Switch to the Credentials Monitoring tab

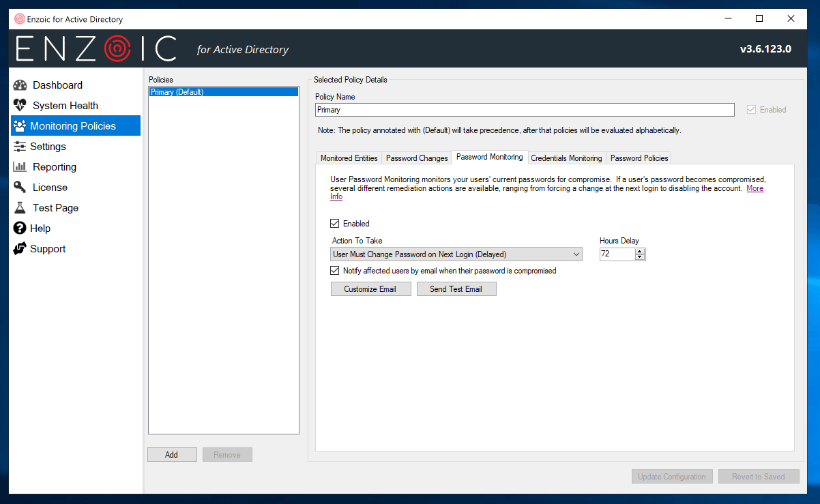coord(566,158)
